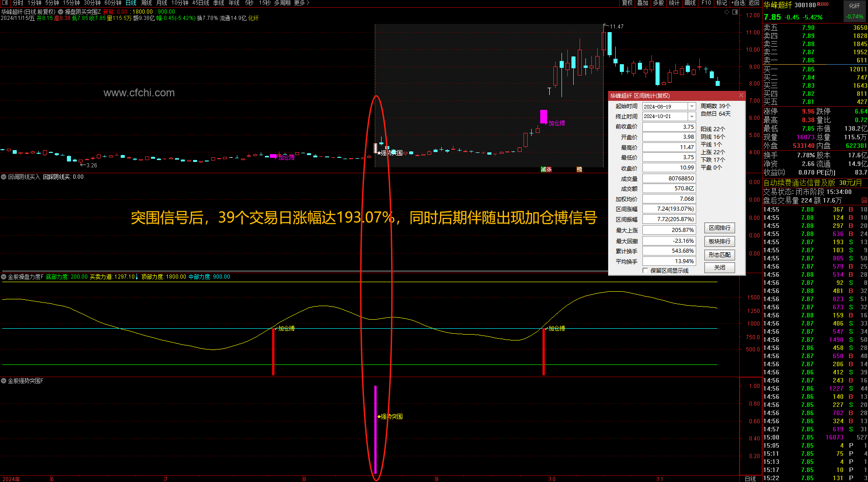This screenshot has height=482, width=868.
Task: Check the 保留区间显示线 checkbox
Action: (645, 270)
